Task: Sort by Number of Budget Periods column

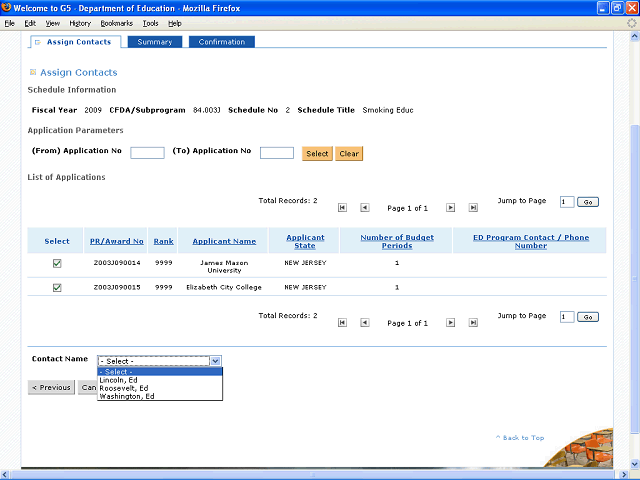Action: coord(397,241)
